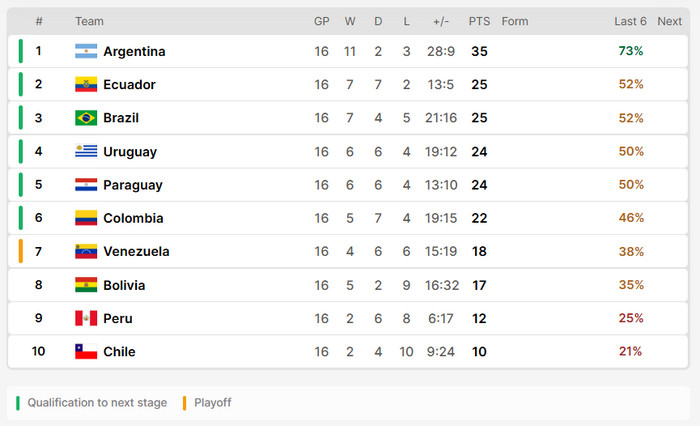Open the Argentina team name link
The image size is (700, 426).
(x=134, y=51)
